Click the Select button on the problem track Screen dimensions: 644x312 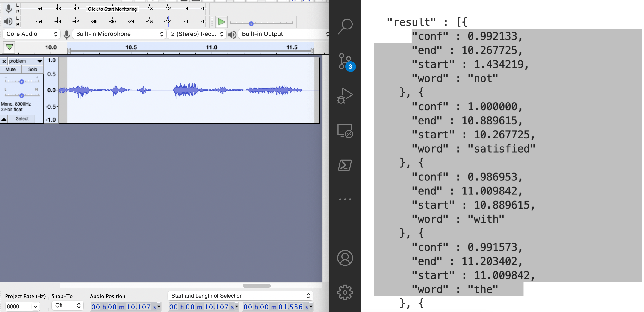[x=22, y=118]
